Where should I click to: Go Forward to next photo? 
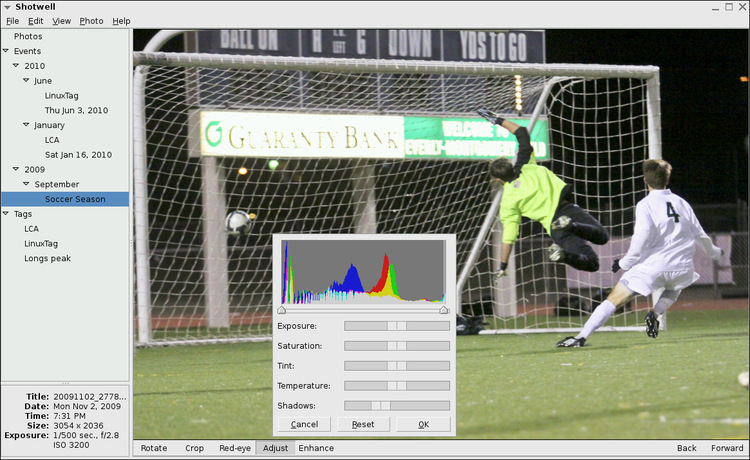[x=727, y=448]
